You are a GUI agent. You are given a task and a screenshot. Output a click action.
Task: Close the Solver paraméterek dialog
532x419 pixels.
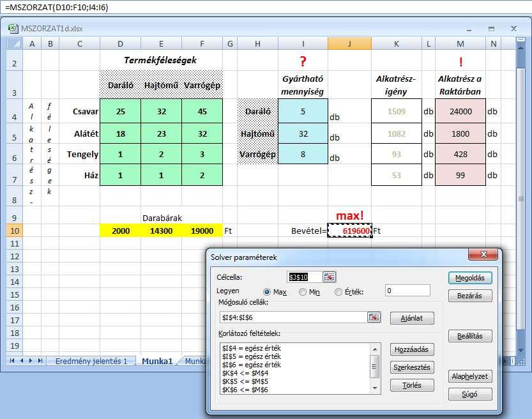[483, 254]
